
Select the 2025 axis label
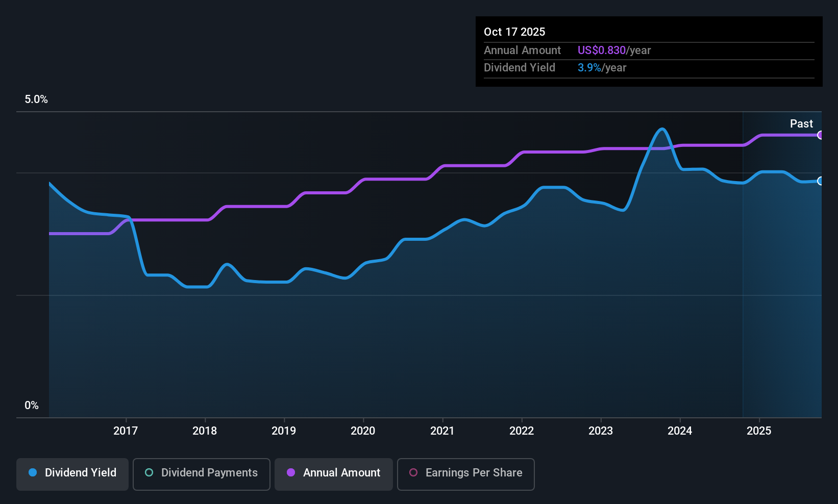tap(759, 431)
